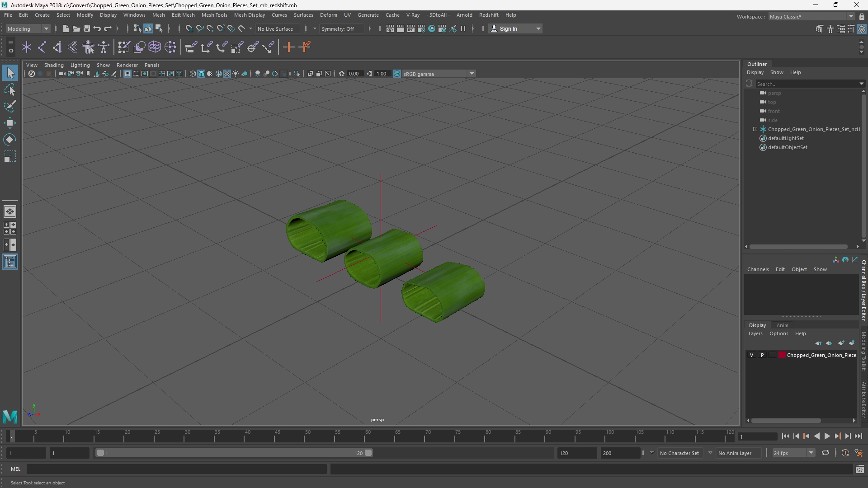Toggle textured display in the viewport toolbar
868x488 pixels.
pos(227,74)
